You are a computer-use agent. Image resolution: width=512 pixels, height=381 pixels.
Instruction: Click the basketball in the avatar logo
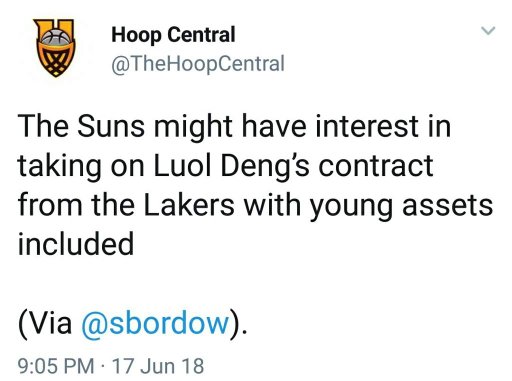(x=56, y=37)
